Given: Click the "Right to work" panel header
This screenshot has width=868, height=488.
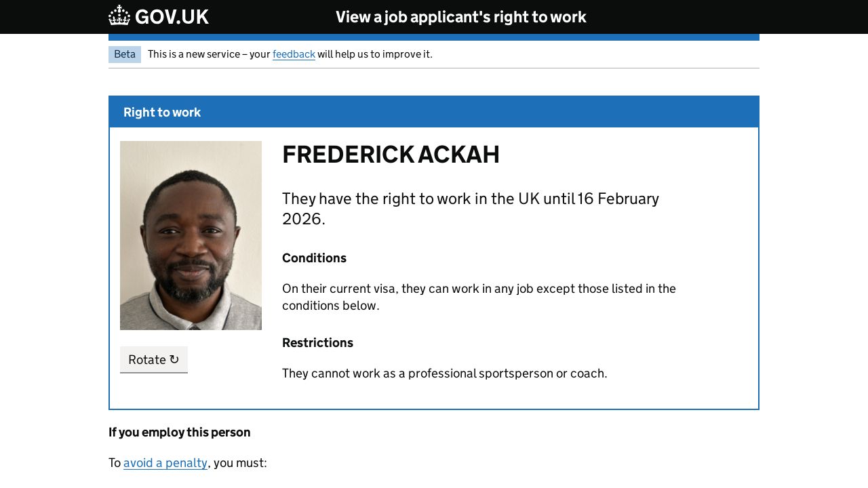Looking at the screenshot, I should click(x=162, y=113).
